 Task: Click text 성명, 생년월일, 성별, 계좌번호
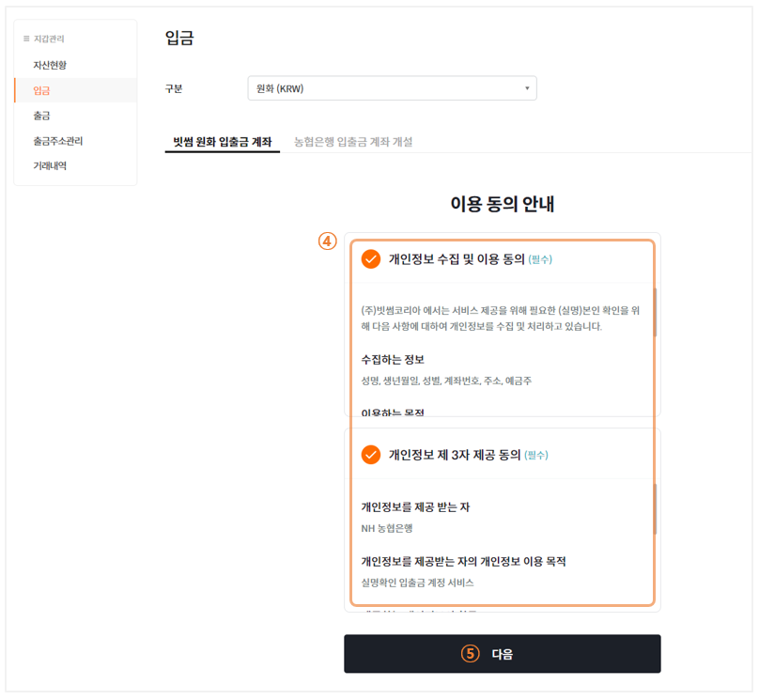click(421, 381)
